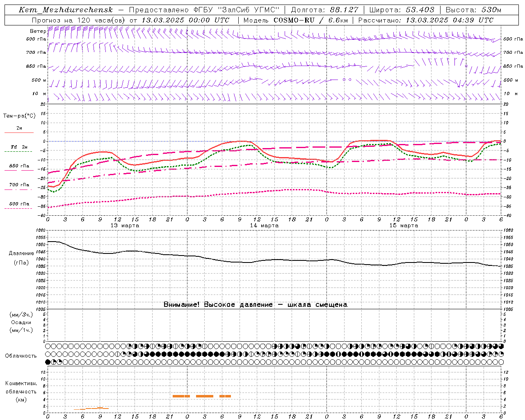
Task: Click the (мм/1ч.) precipitation unit label
Action: click(21, 330)
